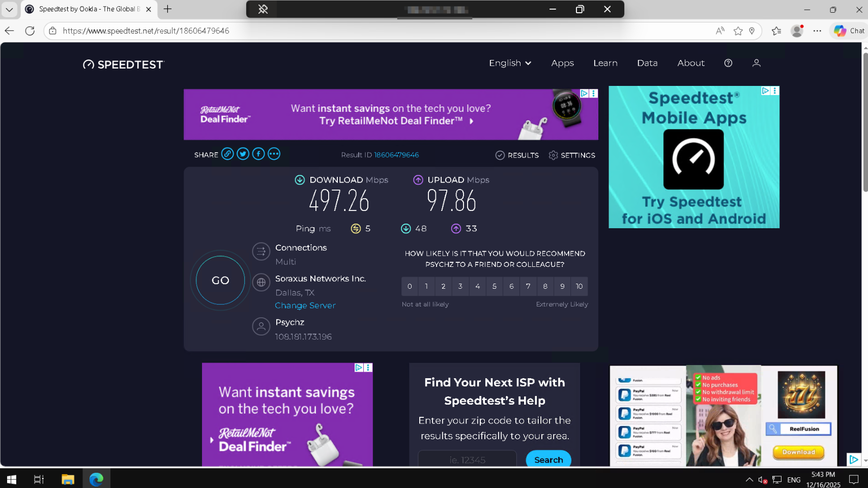Click the idle ping latency icon
The height and width of the screenshot is (488, 868).
(356, 229)
